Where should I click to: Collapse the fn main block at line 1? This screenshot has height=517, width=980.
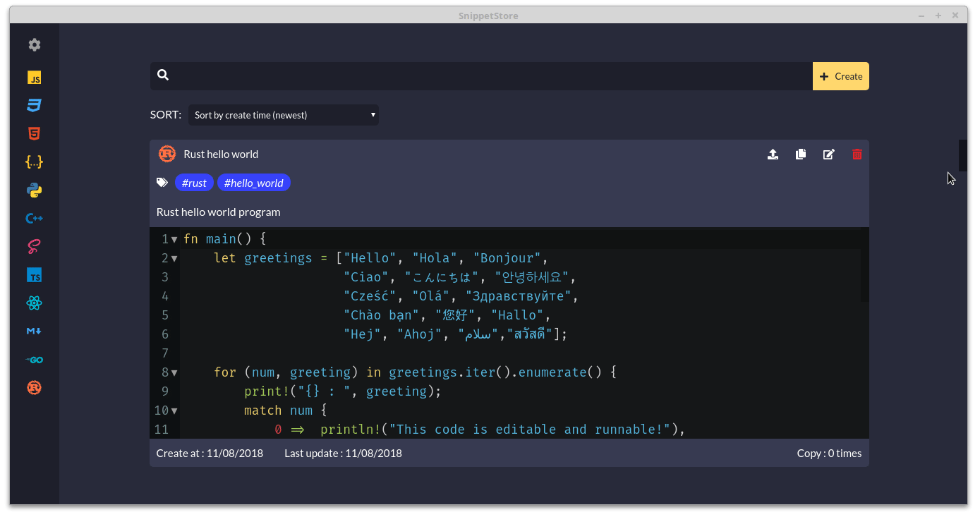174,239
